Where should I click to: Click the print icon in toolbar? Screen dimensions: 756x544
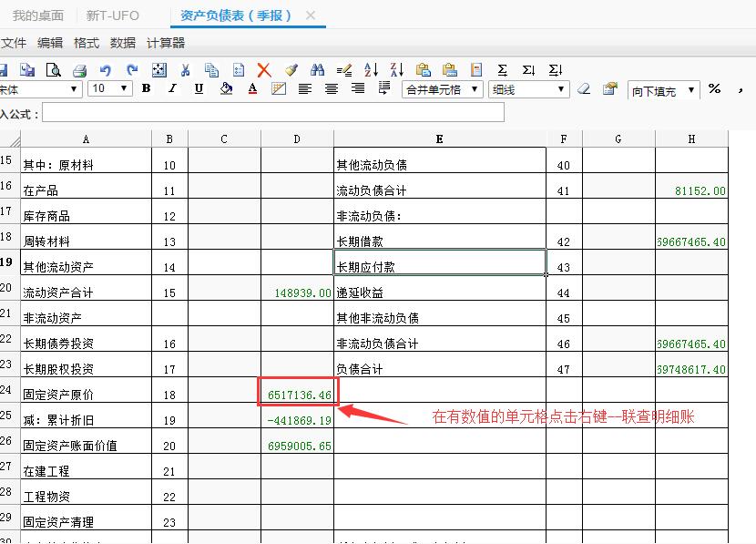coord(79,70)
